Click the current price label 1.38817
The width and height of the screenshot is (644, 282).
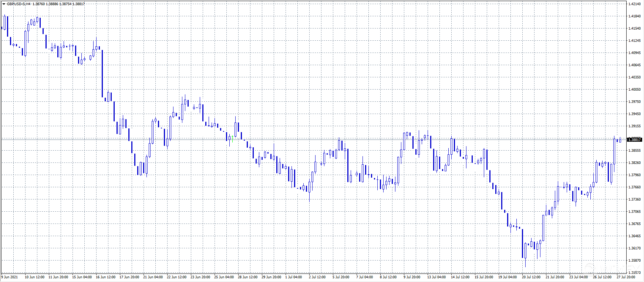click(634, 140)
